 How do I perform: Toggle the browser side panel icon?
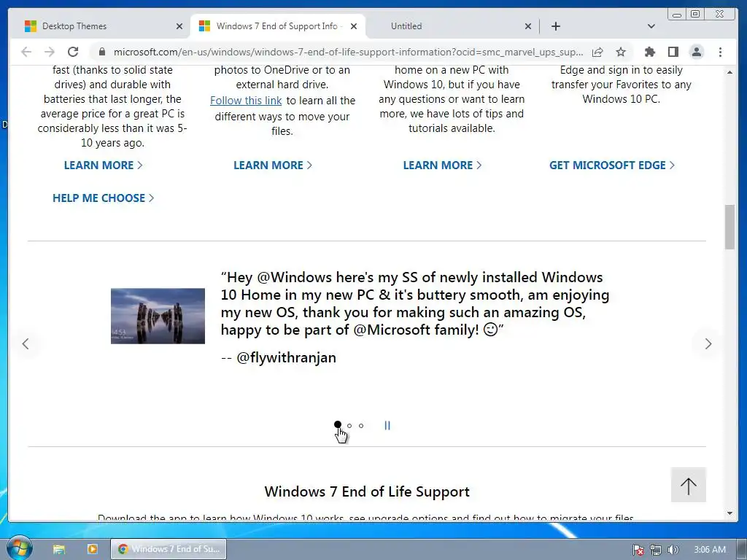(673, 52)
